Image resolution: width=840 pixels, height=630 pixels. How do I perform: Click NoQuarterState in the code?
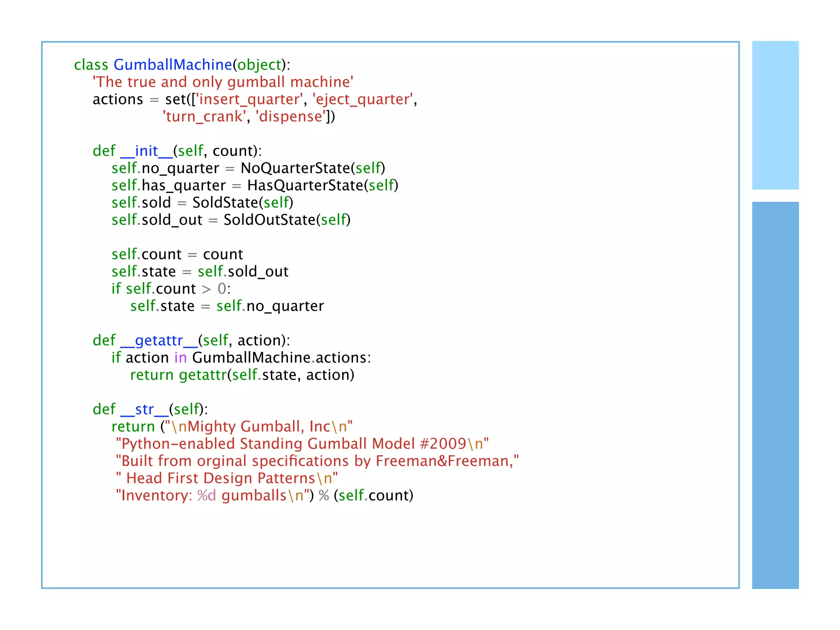pyautogui.click(x=295, y=168)
